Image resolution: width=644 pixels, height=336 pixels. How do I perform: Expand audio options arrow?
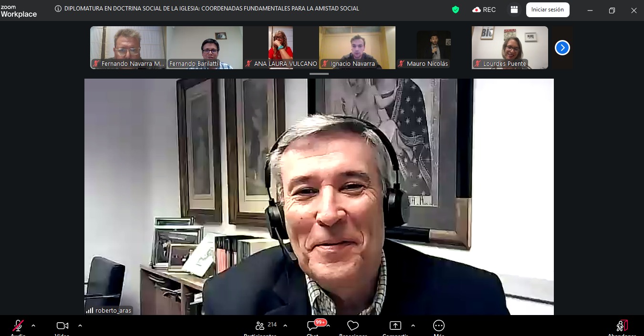click(x=33, y=326)
